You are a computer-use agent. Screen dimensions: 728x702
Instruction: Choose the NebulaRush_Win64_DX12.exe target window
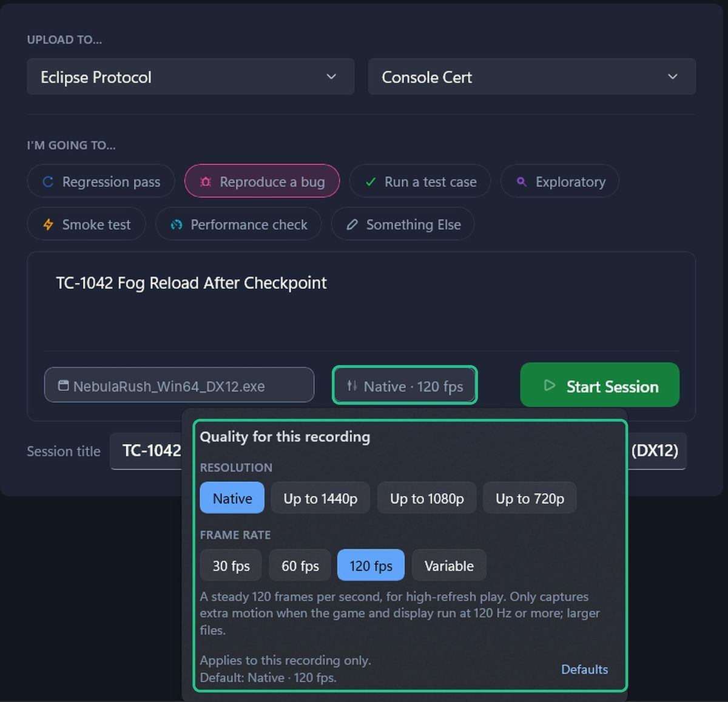point(180,385)
